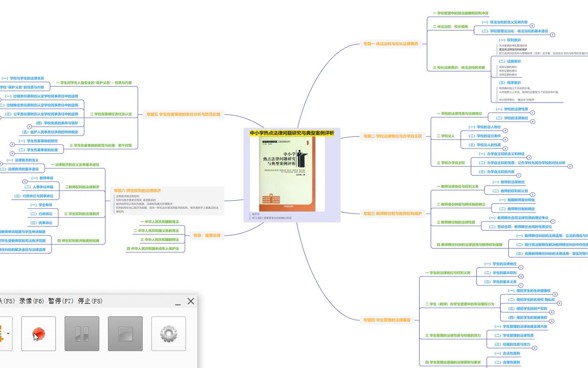Click (二) 合理性原则 subtopic
The image size is (588, 368).
tap(507, 362)
